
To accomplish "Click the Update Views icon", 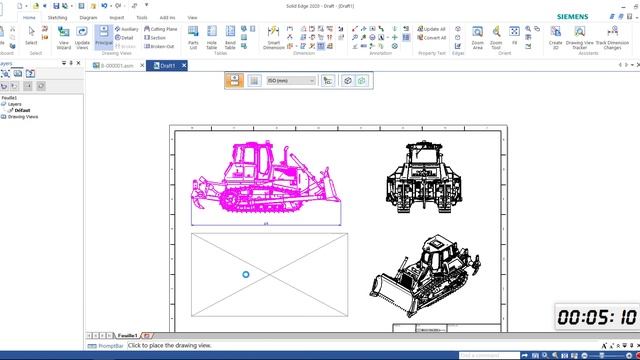I will tap(82, 38).
